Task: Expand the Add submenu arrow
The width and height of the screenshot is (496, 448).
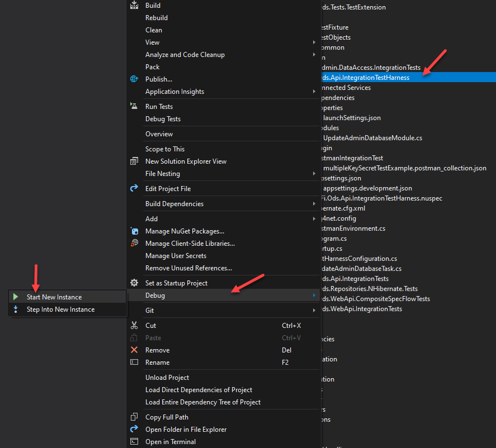Action: click(314, 218)
